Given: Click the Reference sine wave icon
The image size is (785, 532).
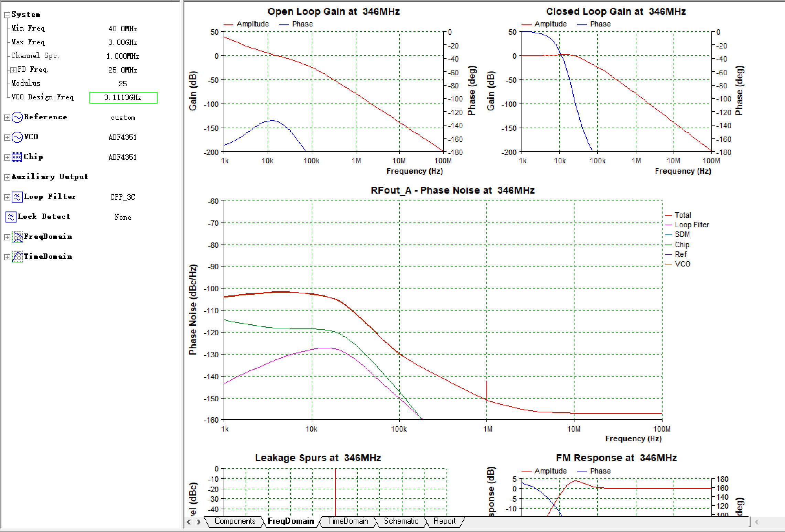Looking at the screenshot, I should (17, 117).
